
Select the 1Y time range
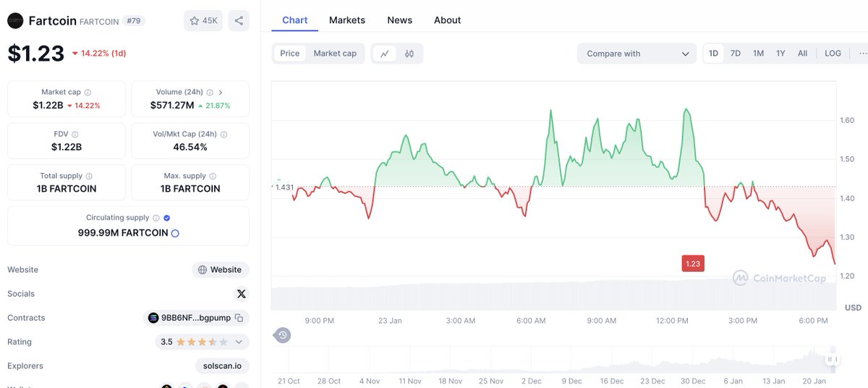[x=780, y=54]
